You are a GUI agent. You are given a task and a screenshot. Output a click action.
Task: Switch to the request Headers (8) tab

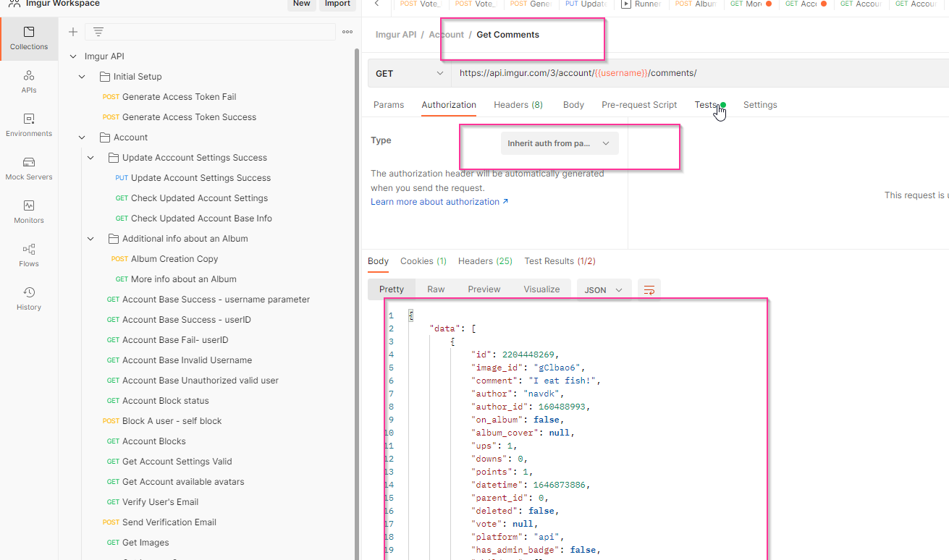(518, 105)
